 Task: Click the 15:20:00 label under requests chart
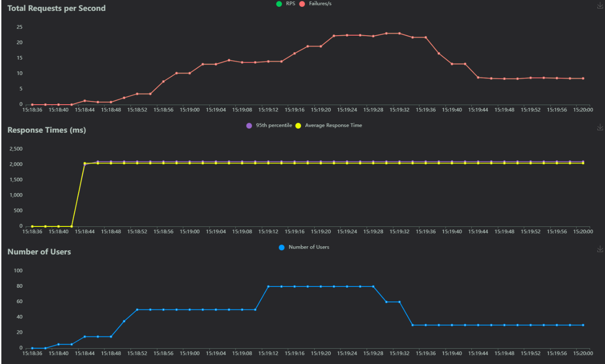click(x=583, y=109)
